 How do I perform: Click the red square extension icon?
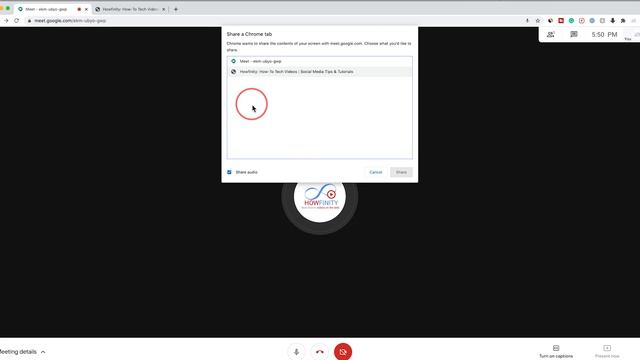point(561,20)
